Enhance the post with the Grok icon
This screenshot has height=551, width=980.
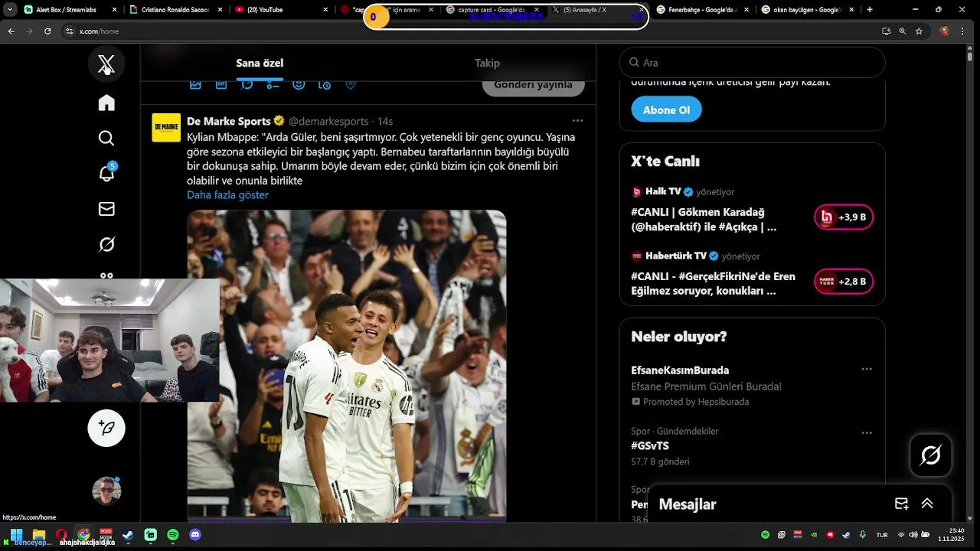click(x=247, y=84)
